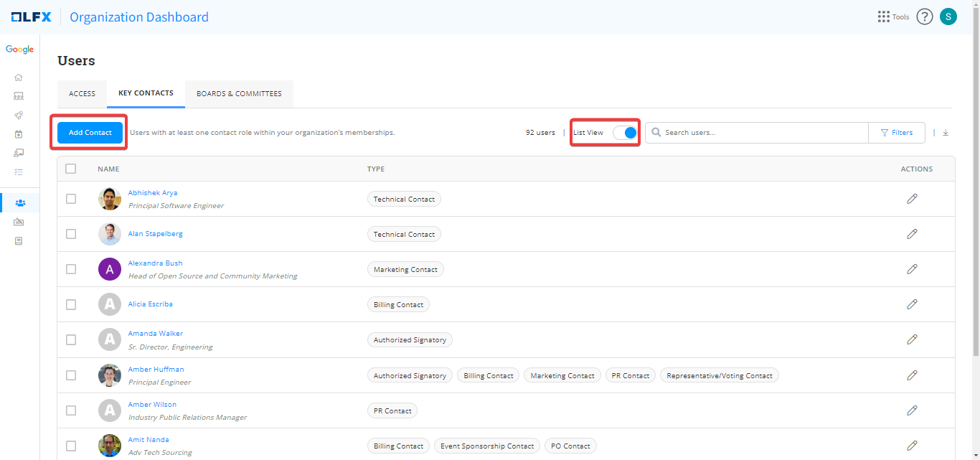
Task: Toggle the List View switch
Action: coord(624,133)
